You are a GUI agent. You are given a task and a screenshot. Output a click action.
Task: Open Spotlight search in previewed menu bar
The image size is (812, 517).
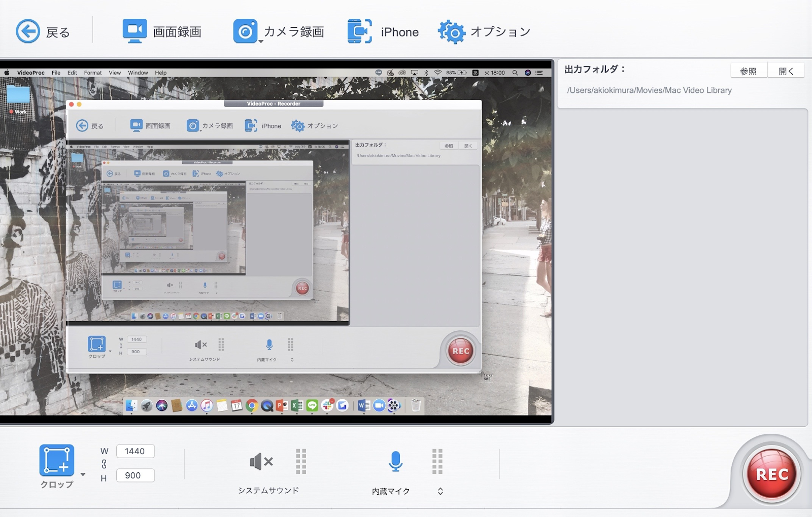click(x=515, y=73)
